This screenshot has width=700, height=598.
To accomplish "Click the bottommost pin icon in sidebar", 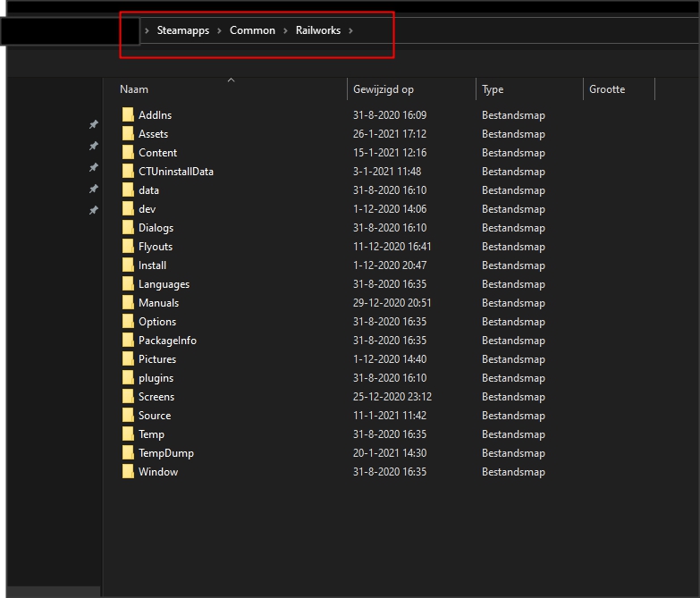I will coord(93,210).
